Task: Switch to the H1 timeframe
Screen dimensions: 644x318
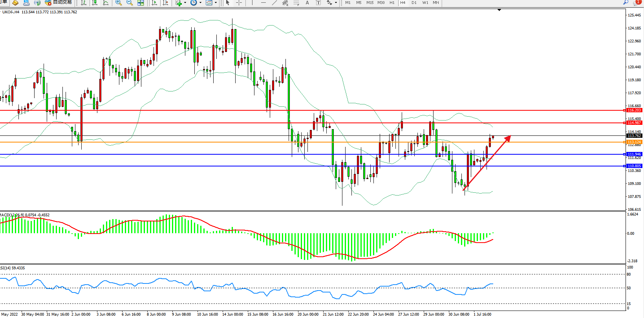Action: [392, 3]
